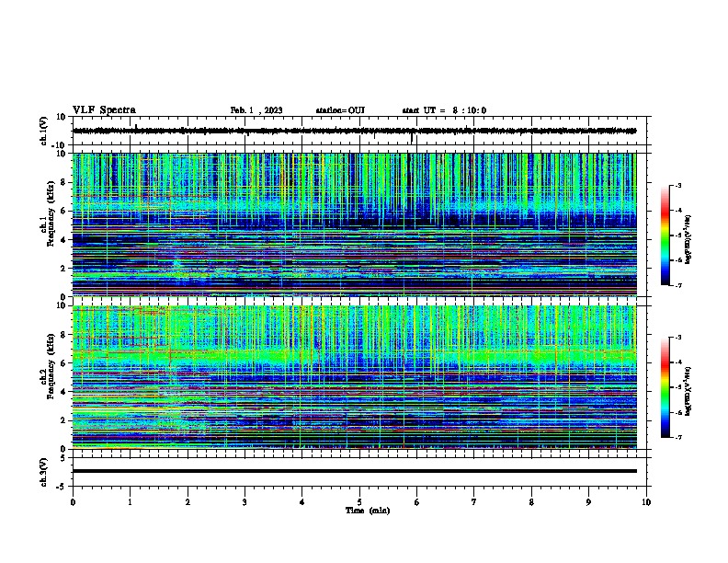728x563 pixels.
Task: Select the "ch.1(V)" waveform axis label
Action: coord(43,131)
